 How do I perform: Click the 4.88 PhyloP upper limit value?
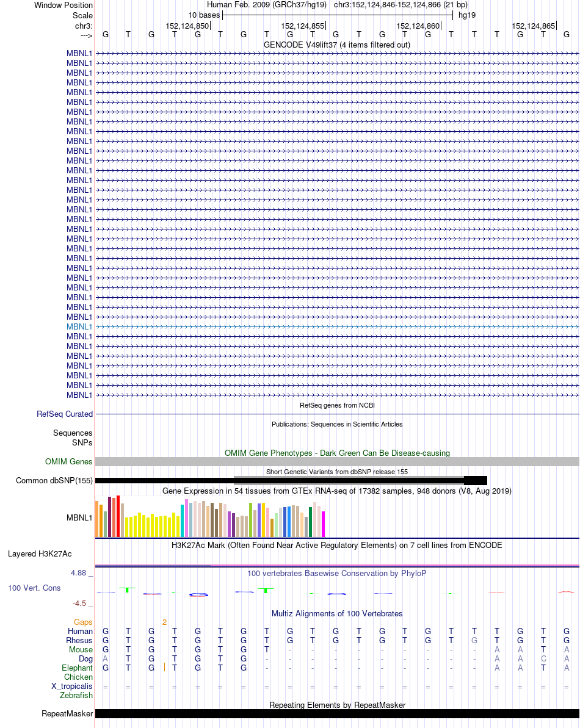click(x=79, y=573)
